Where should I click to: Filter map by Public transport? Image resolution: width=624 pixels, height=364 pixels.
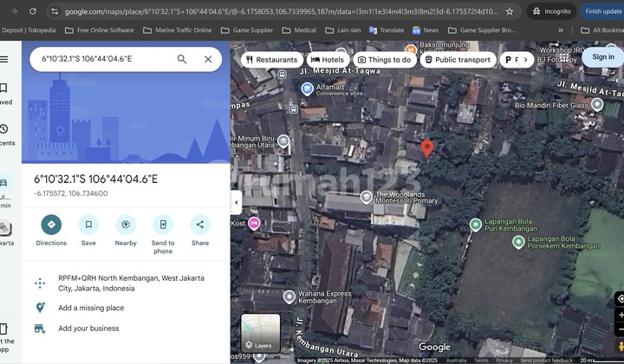(458, 60)
